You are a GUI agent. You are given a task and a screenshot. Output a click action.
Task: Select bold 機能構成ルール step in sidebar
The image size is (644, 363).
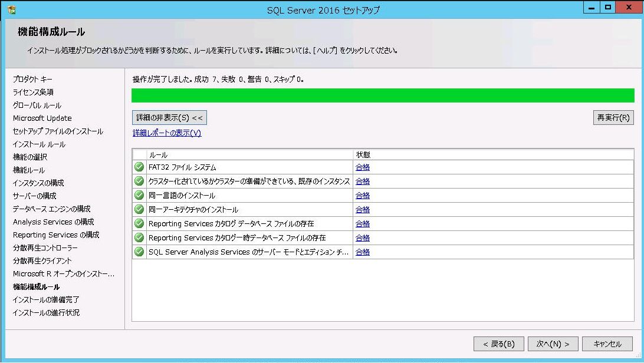click(x=36, y=287)
